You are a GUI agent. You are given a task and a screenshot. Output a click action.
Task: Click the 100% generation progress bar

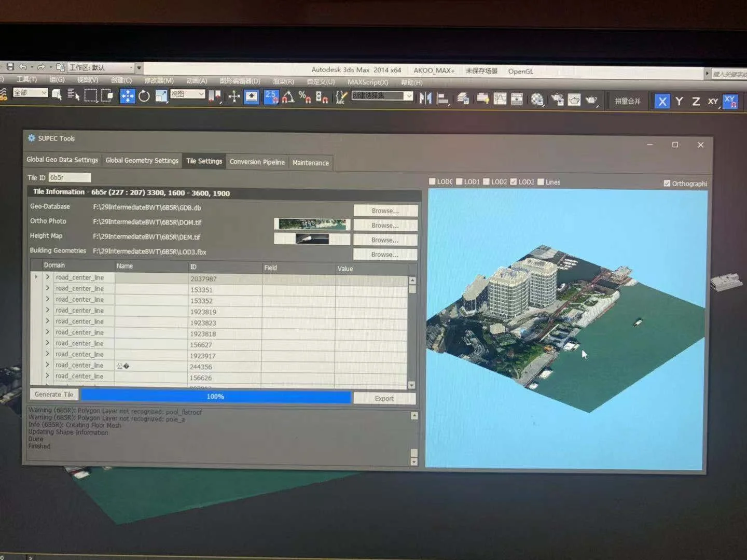click(216, 397)
